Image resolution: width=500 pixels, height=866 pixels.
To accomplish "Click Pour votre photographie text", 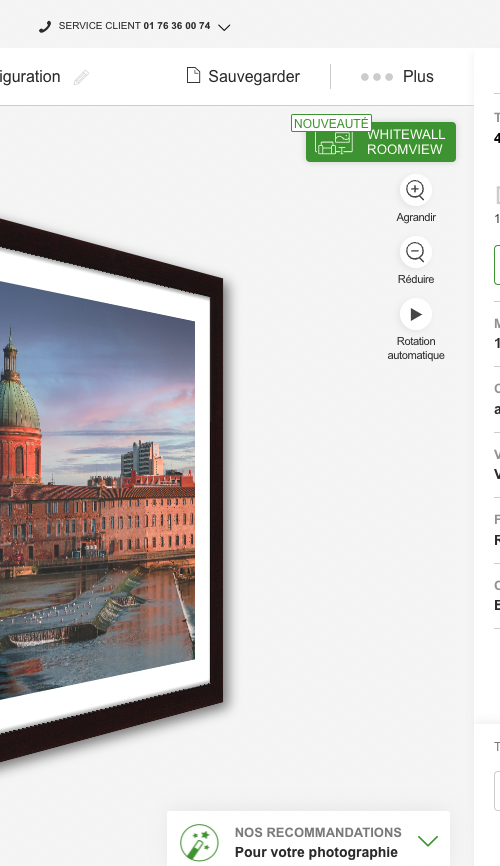I will [316, 852].
